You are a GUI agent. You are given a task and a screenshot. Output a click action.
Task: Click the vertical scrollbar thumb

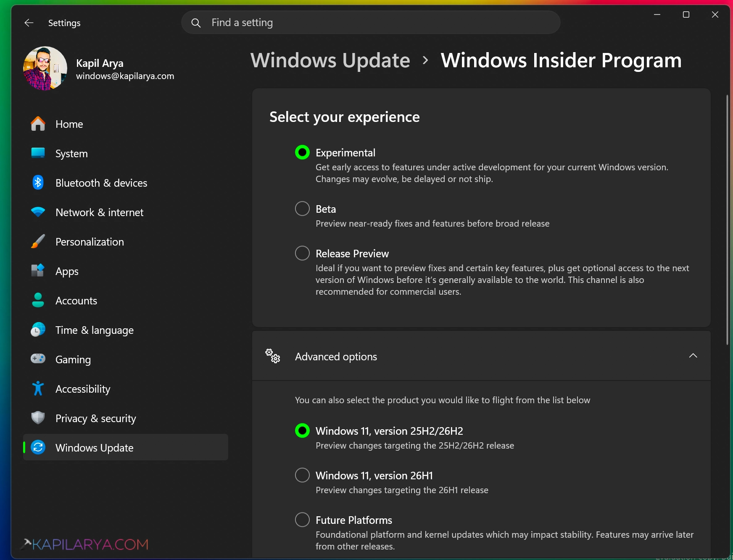pyautogui.click(x=728, y=219)
